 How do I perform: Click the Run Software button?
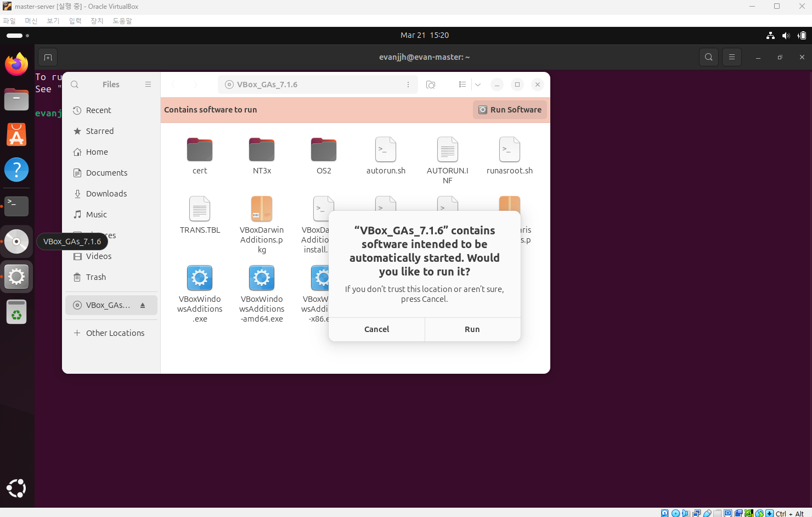pyautogui.click(x=510, y=110)
